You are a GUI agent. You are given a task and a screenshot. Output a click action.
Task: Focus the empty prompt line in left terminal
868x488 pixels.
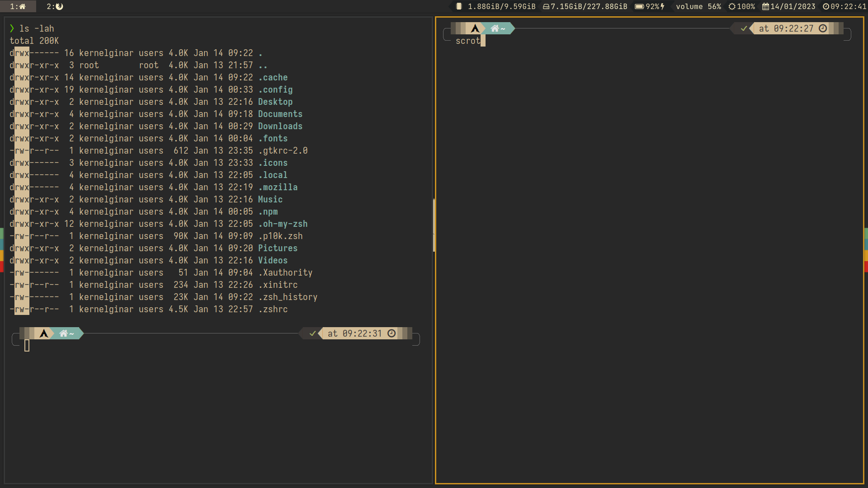click(x=27, y=346)
